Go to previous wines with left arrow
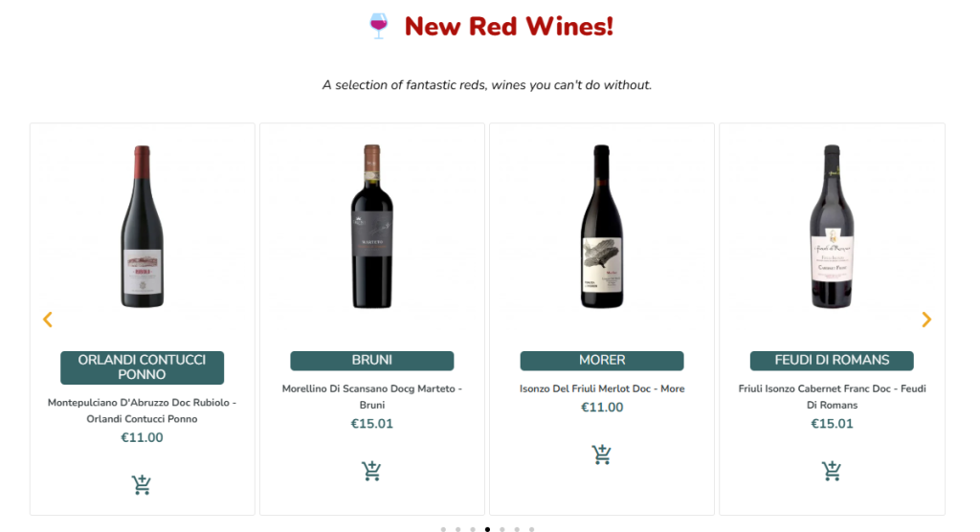Image resolution: width=980 pixels, height=532 pixels. pyautogui.click(x=48, y=320)
